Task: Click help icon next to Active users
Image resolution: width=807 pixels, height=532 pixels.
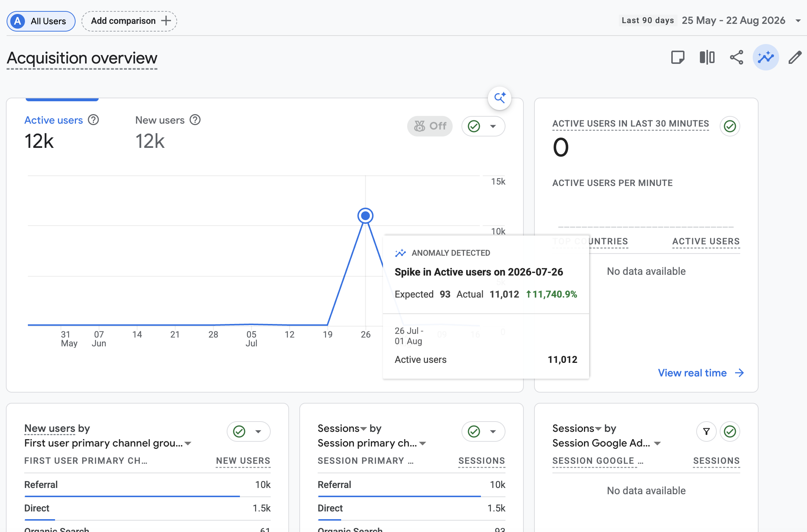Action: click(x=94, y=120)
